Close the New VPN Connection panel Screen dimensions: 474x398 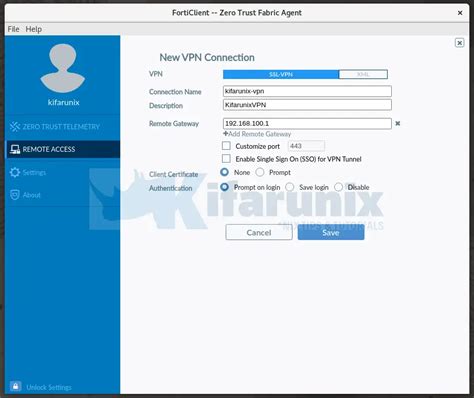click(x=459, y=43)
